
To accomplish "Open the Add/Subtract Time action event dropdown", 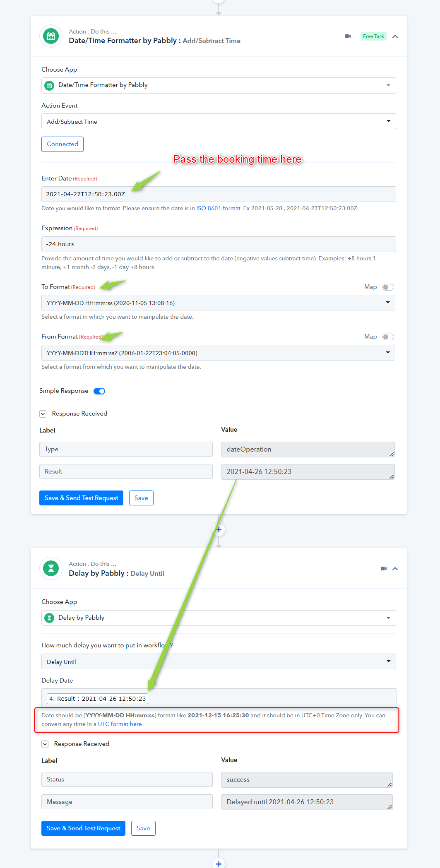I will (219, 121).
